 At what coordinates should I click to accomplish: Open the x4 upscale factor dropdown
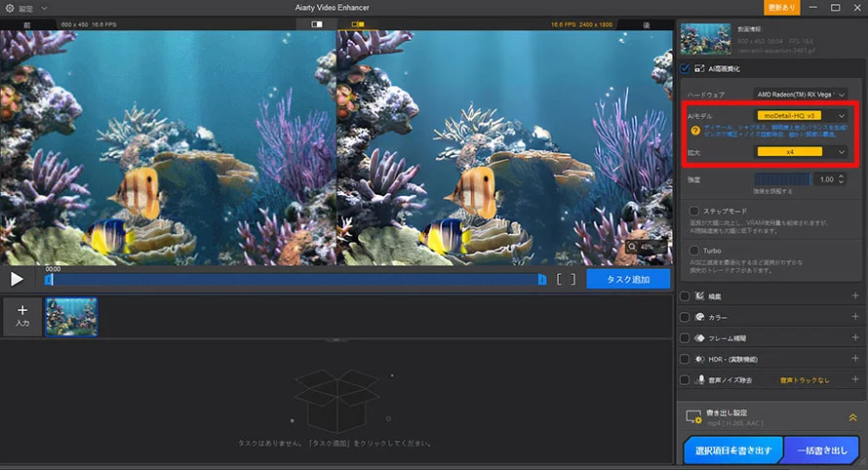(800, 152)
